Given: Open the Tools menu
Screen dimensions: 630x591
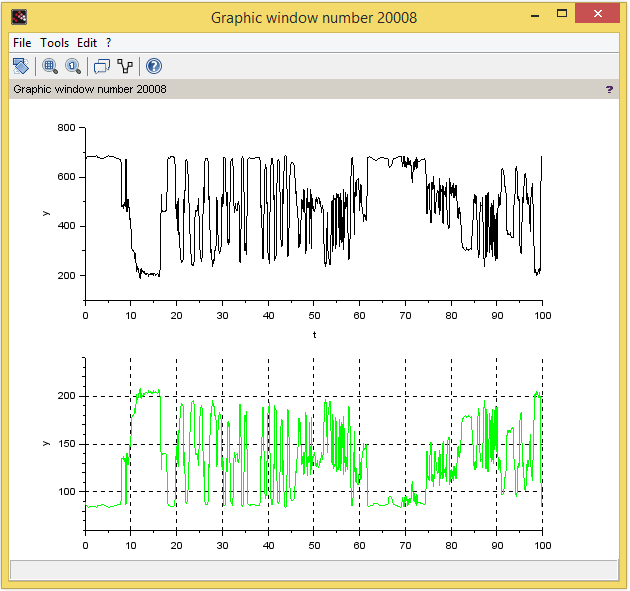Looking at the screenshot, I should (x=54, y=43).
